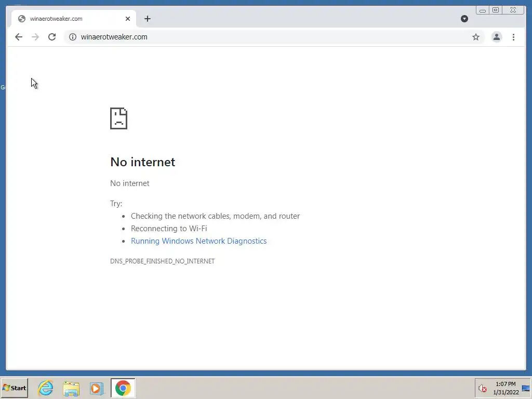
Task: Click the DNS_PROBE_FINISHED_NO_INTERNET error code
Action: point(163,261)
